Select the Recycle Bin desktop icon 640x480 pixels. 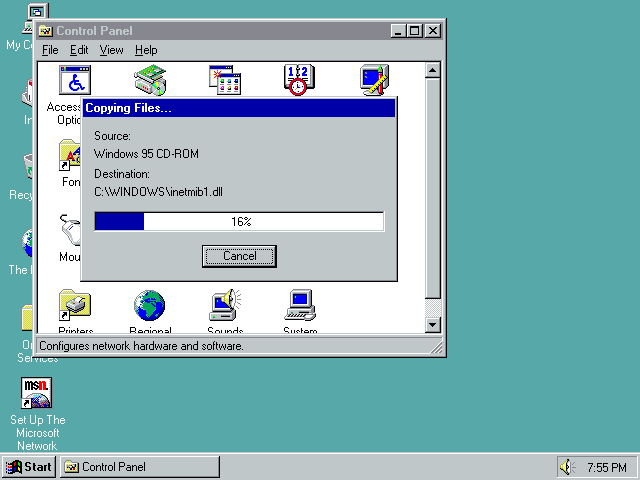click(x=27, y=166)
